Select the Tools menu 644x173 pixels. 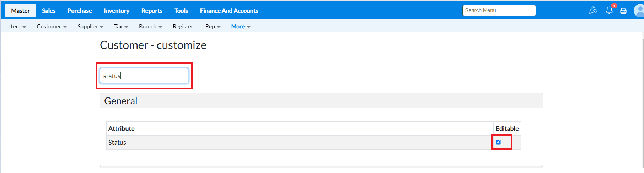coord(181,11)
